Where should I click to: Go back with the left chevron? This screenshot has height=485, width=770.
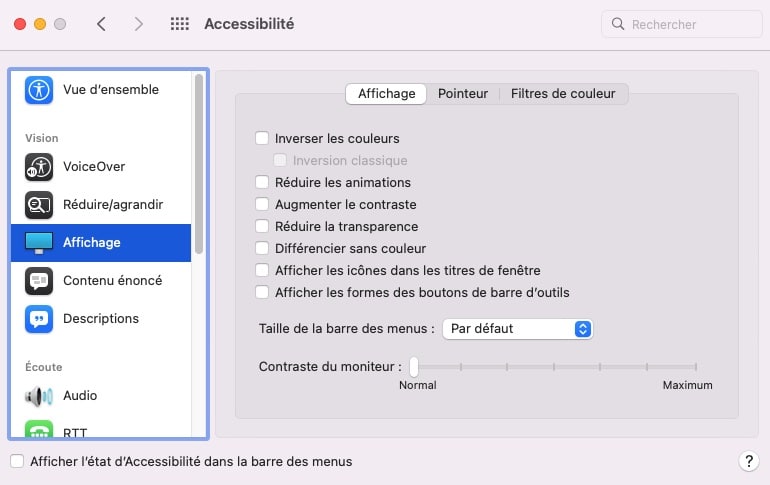pyautogui.click(x=101, y=24)
